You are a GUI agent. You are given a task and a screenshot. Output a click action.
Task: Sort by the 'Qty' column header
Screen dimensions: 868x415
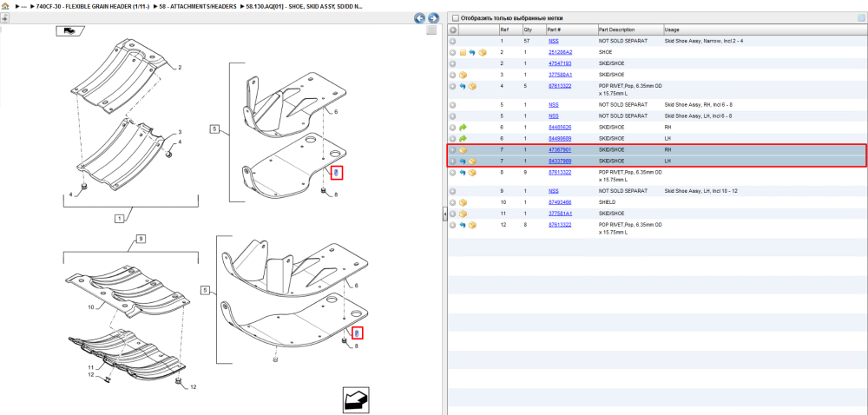tap(528, 30)
